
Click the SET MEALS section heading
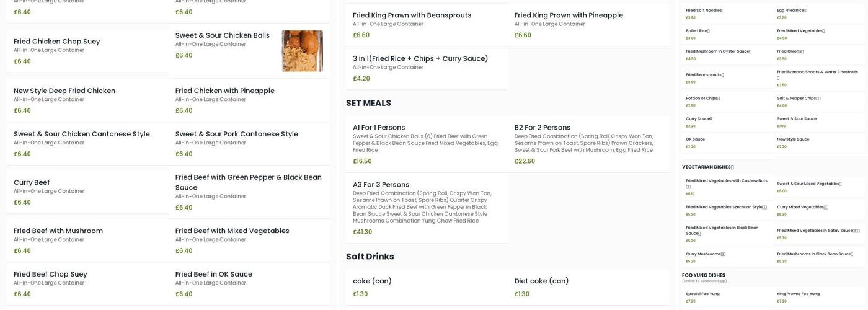pyautogui.click(x=368, y=103)
